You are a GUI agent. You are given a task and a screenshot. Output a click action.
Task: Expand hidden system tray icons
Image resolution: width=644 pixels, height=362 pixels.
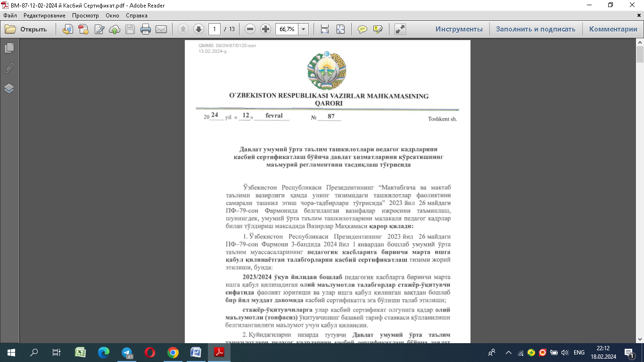click(x=508, y=353)
